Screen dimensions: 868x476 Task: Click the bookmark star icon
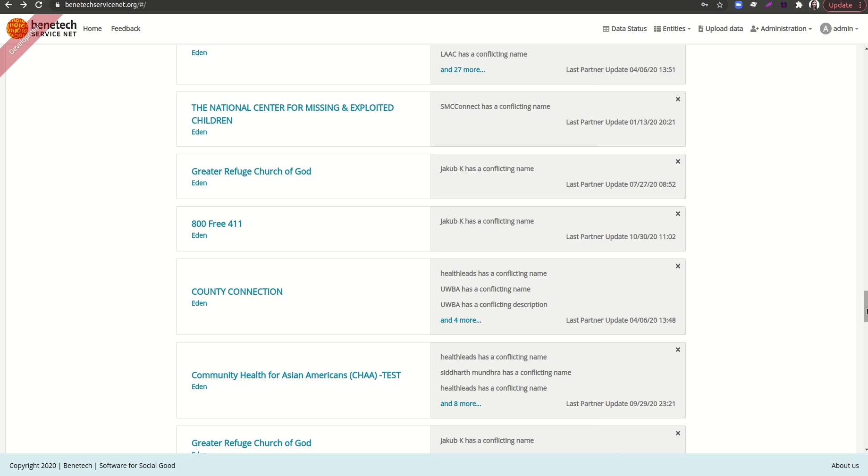(x=720, y=5)
